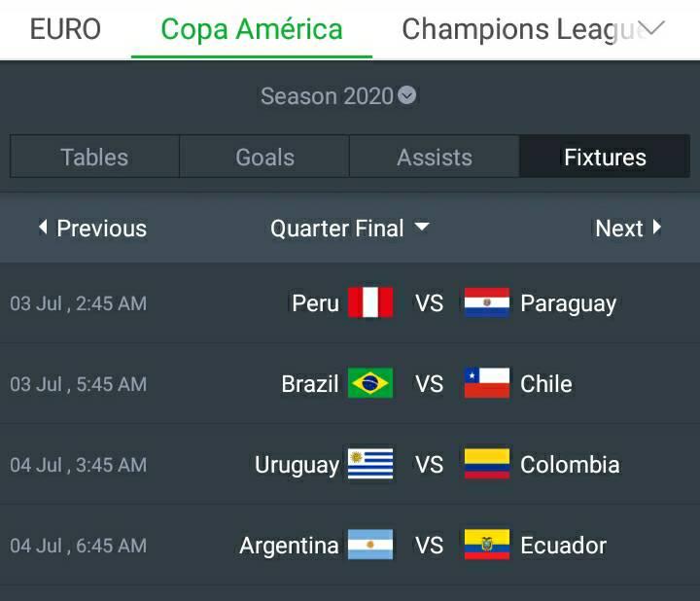This screenshot has height=601, width=700.
Task: Select the Argentina flag icon
Action: [x=370, y=545]
